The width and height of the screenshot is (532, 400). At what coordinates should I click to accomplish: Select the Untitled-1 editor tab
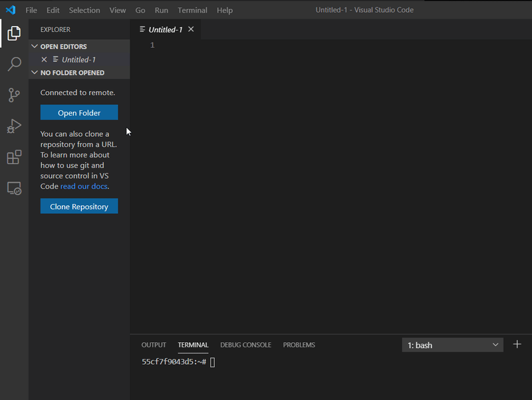coord(165,29)
